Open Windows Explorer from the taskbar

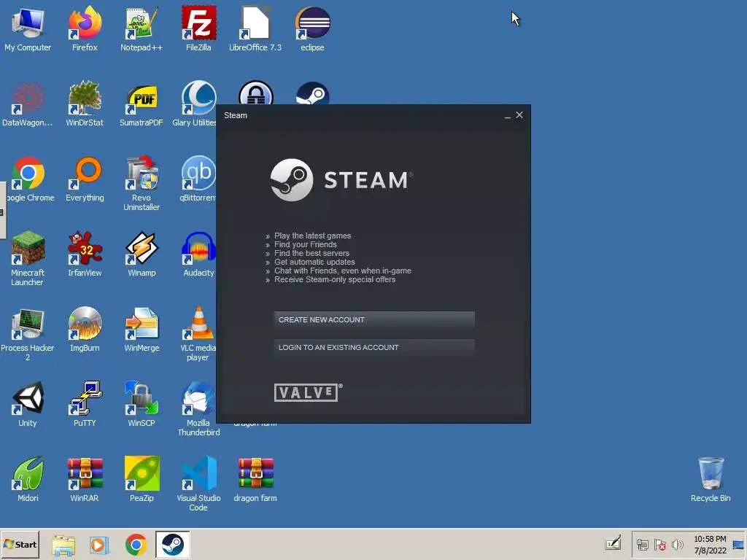pos(63,545)
